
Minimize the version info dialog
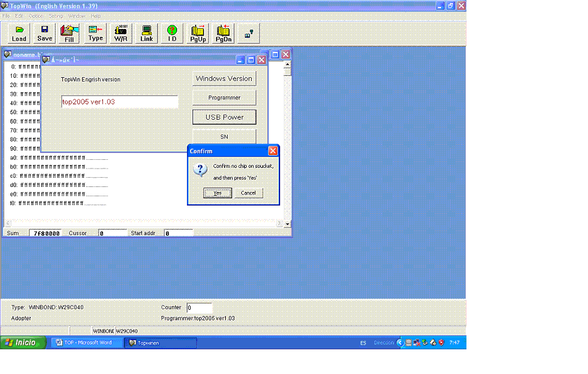[x=241, y=60]
